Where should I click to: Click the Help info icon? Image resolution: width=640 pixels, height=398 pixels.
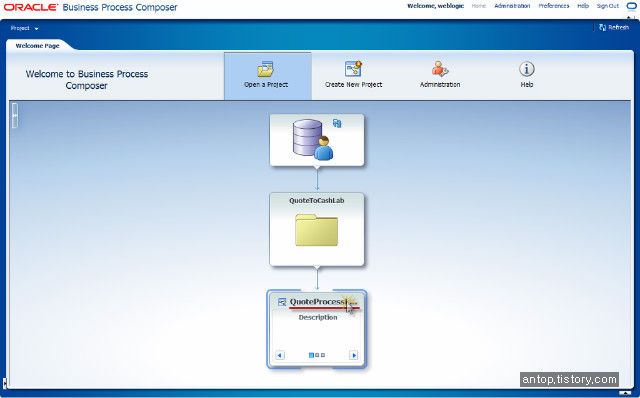527,69
